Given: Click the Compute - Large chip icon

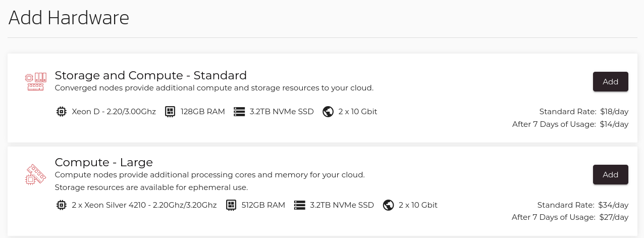Looking at the screenshot, I should click(x=35, y=174).
